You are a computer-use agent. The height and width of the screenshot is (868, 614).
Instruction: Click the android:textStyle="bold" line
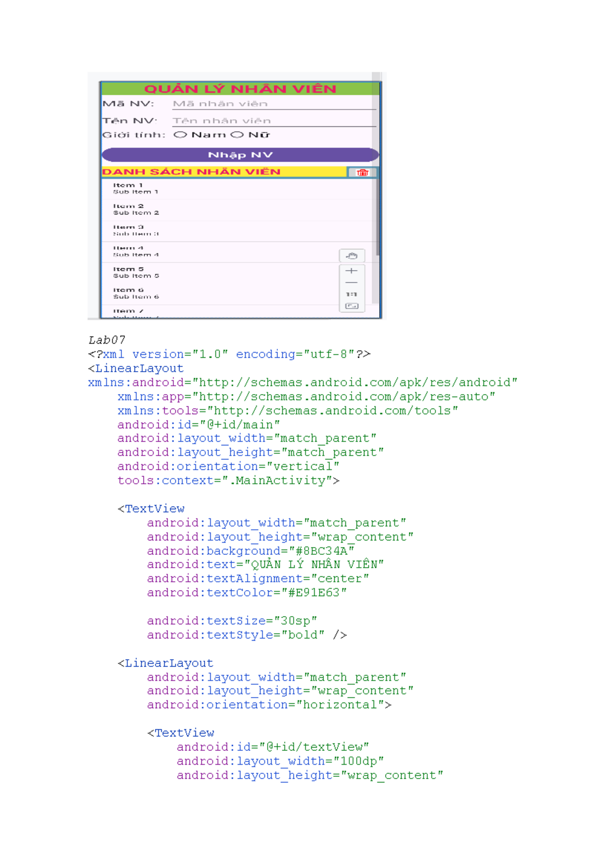[x=247, y=635]
